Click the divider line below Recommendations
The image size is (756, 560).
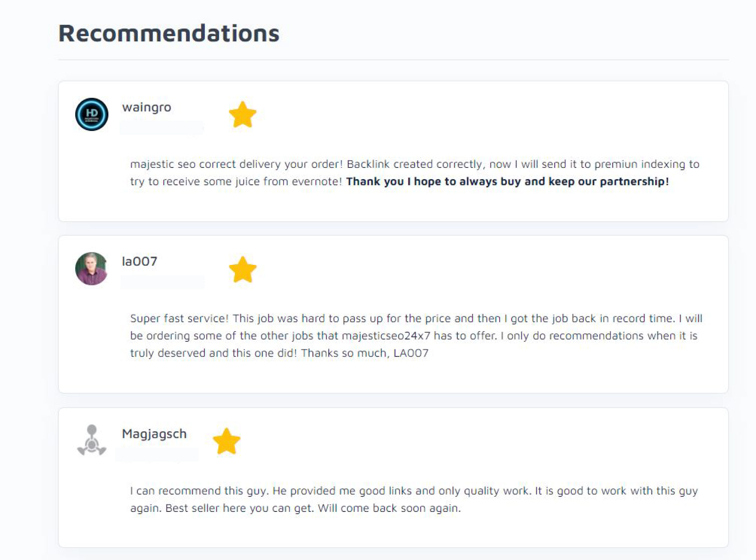pyautogui.click(x=393, y=60)
